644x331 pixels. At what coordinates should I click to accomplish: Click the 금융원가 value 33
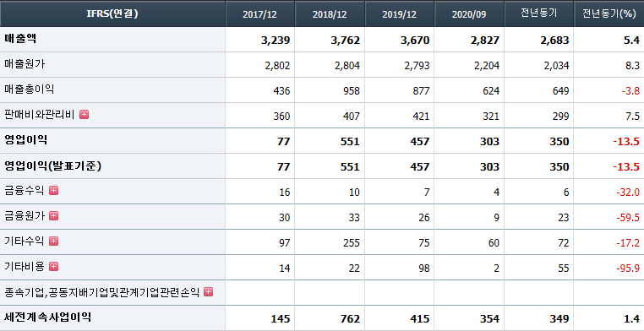(x=354, y=218)
